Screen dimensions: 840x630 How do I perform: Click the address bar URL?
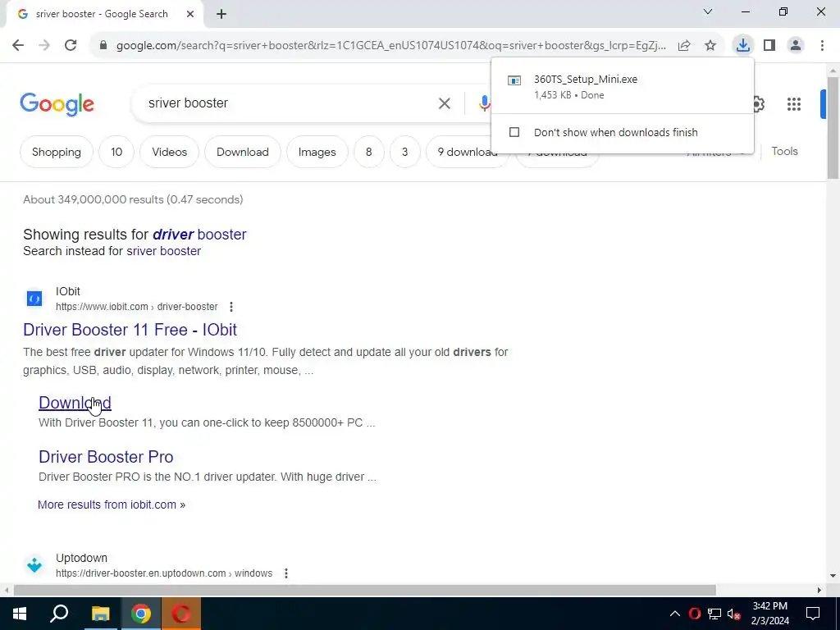click(391, 46)
